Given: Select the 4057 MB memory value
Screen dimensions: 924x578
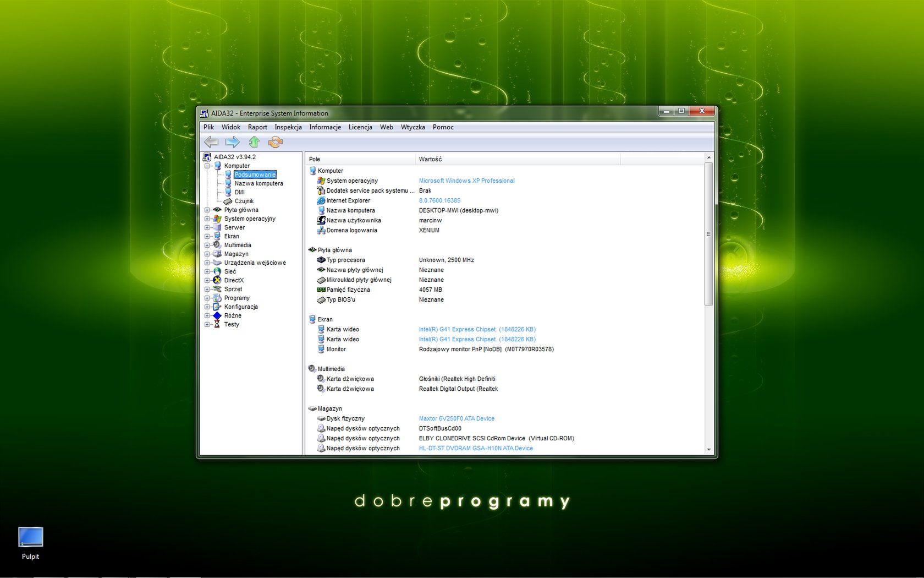Looking at the screenshot, I should tap(430, 290).
